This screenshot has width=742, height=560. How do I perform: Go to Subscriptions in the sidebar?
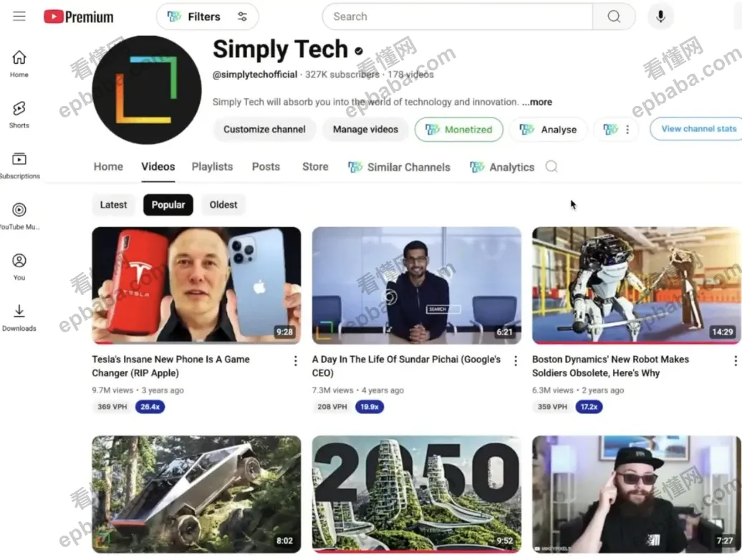[19, 165]
